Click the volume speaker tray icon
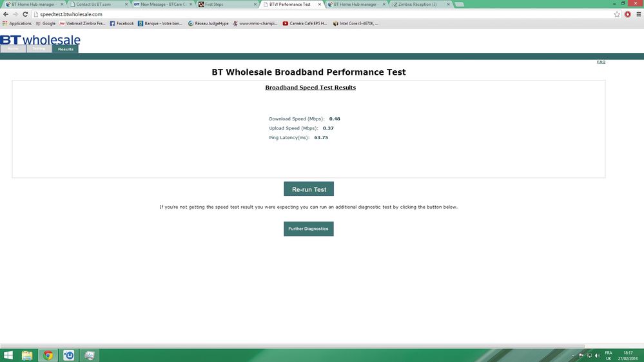Viewport: 644px width, 362px height. pos(597,356)
